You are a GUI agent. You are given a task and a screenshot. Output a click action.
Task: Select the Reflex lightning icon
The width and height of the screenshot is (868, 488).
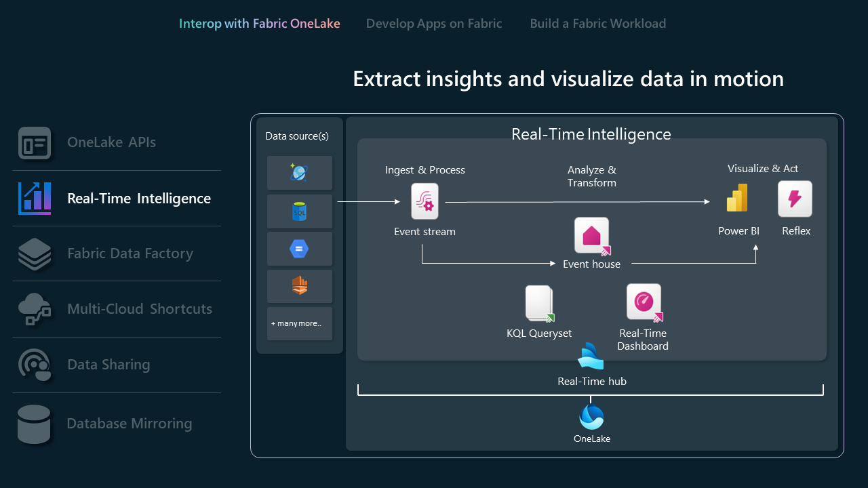[795, 198]
